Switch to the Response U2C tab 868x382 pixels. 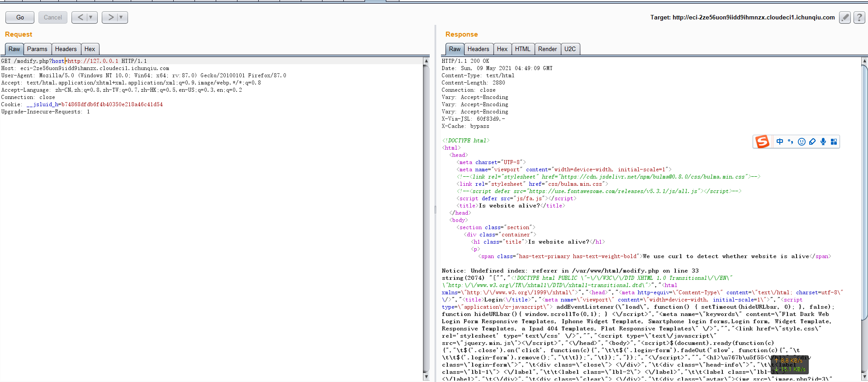570,49
